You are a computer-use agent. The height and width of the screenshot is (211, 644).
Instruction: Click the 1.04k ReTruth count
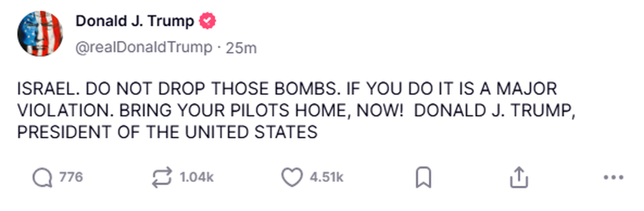pos(196,177)
